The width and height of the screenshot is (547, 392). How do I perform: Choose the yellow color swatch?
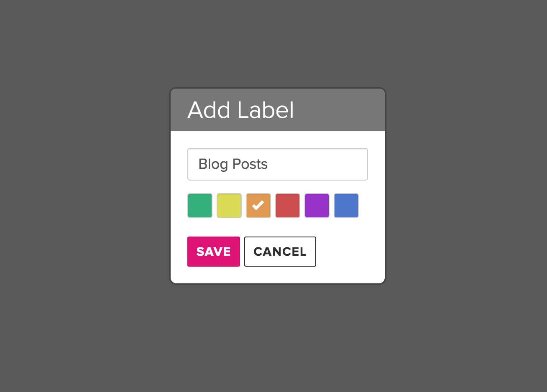coord(229,206)
